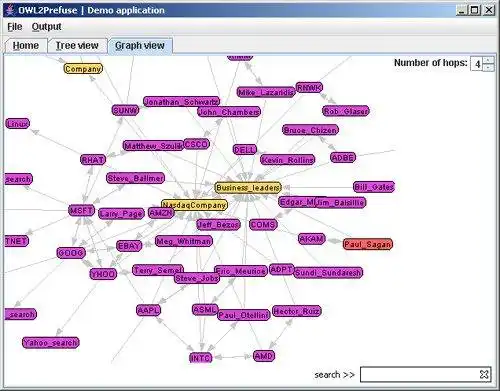
Task: Select the Larry_Page node
Action: (122, 214)
